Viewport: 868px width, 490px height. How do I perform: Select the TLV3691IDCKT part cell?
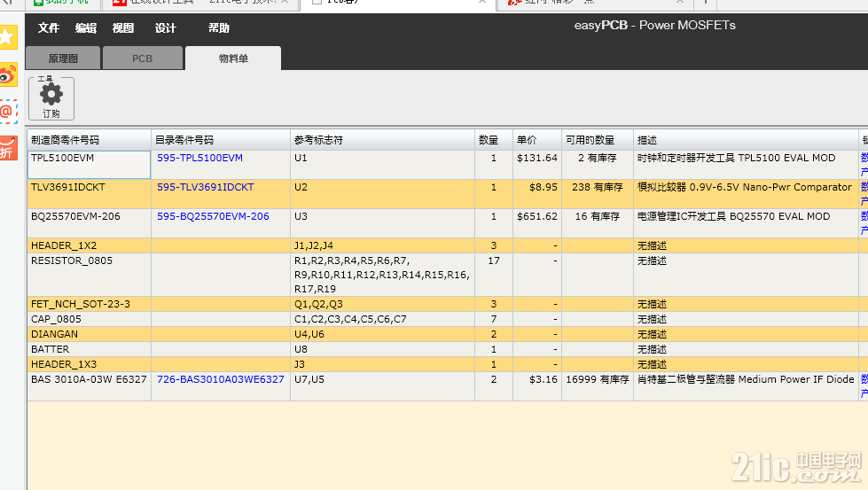(90, 194)
